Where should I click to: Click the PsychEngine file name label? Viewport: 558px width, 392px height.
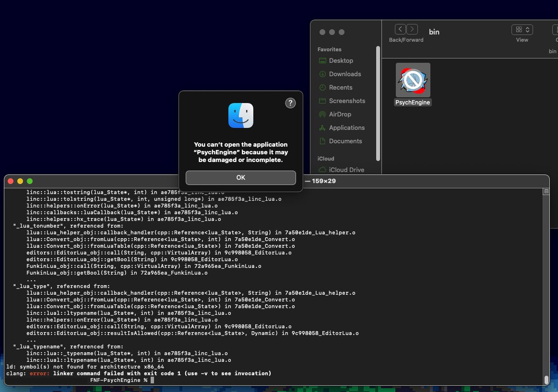coord(413,103)
